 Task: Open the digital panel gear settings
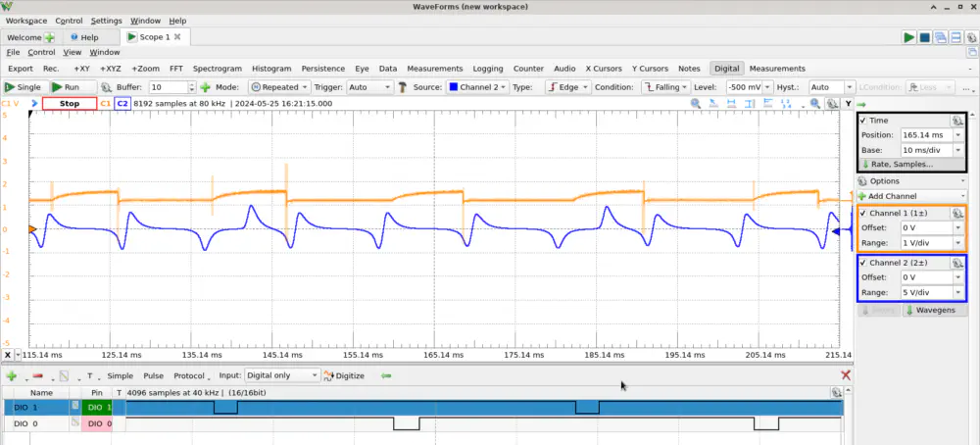tap(836, 392)
